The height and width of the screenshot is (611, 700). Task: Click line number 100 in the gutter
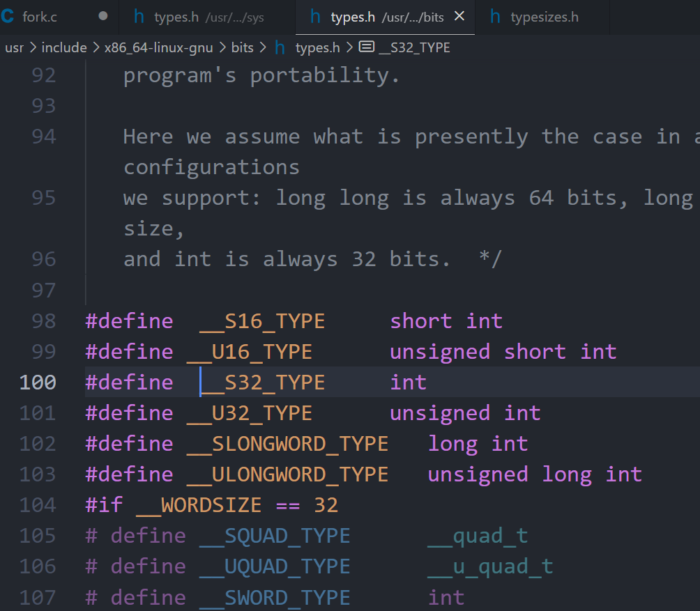pyautogui.click(x=38, y=382)
